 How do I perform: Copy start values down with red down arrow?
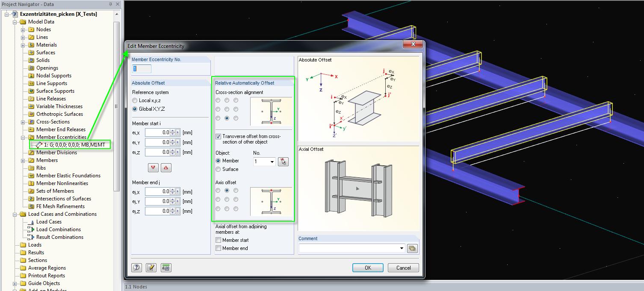point(153,168)
